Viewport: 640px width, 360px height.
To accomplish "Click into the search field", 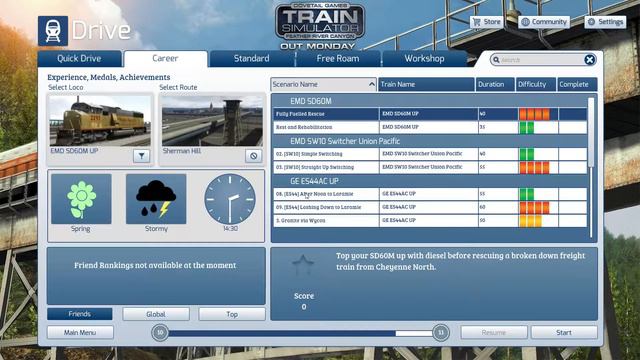I will point(541,60).
